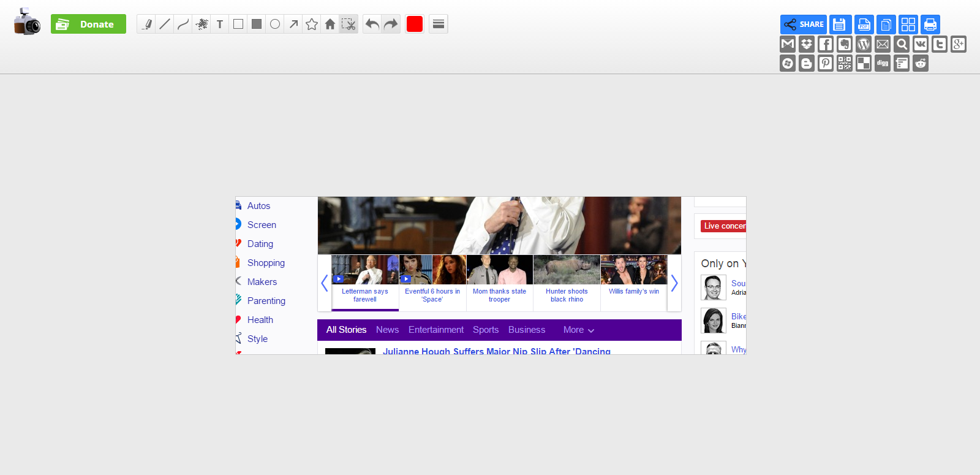This screenshot has width=980, height=475.
Task: Save the screenshot with floppy disk icon
Action: [x=840, y=25]
